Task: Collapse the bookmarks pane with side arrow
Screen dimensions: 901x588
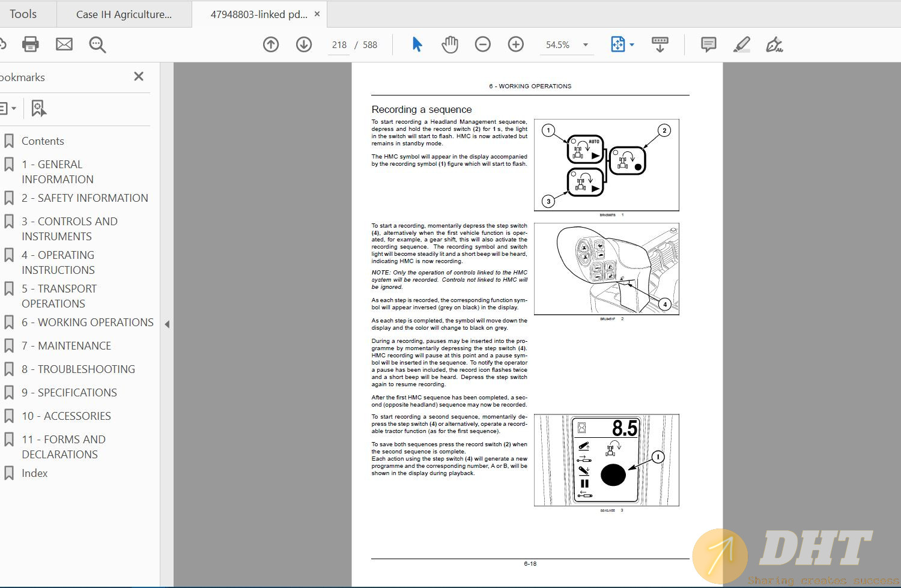Action: click(167, 324)
